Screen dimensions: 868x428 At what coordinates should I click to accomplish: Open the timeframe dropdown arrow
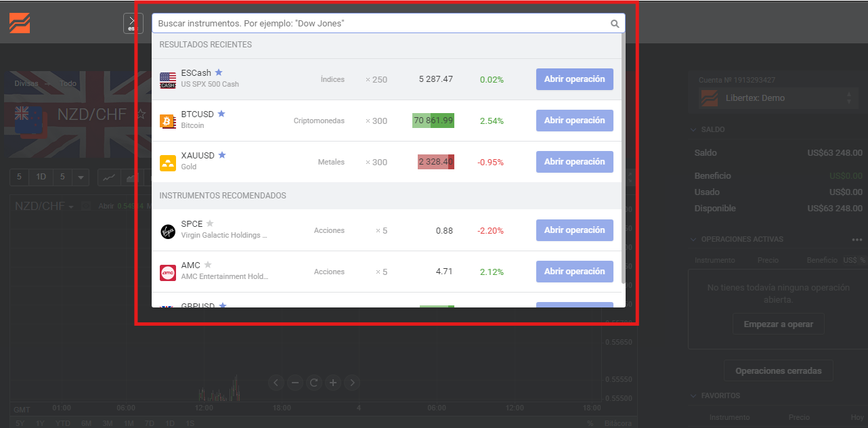[x=81, y=177]
